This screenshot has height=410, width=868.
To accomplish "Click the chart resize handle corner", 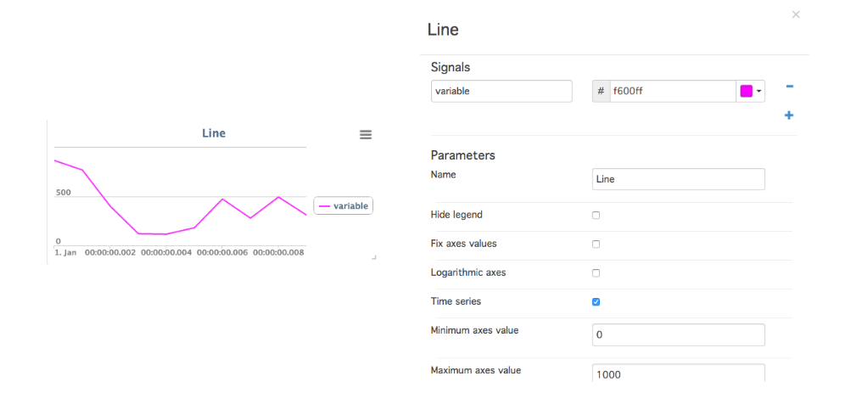I will (x=373, y=258).
